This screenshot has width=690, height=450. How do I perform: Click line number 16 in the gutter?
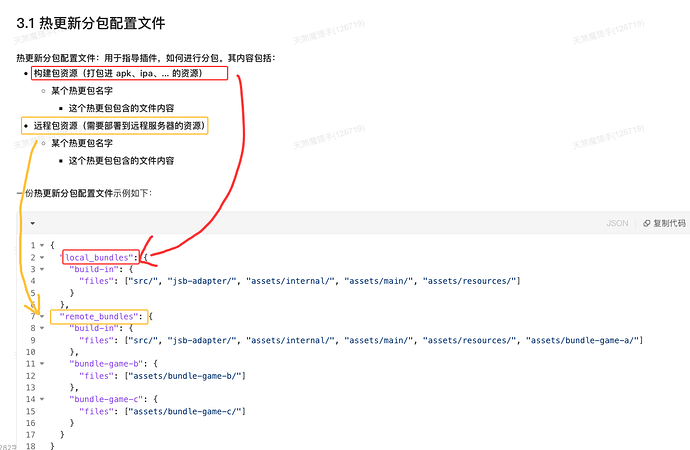(x=30, y=423)
